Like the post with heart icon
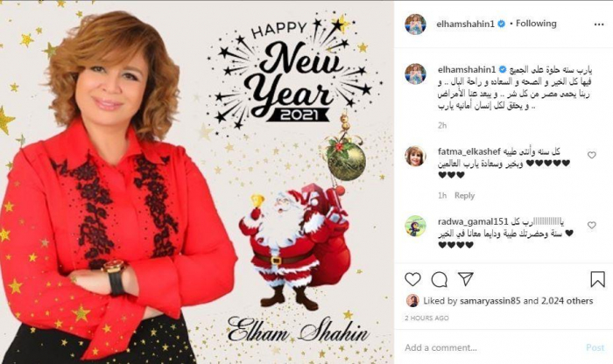613x364 pixels. (x=412, y=279)
